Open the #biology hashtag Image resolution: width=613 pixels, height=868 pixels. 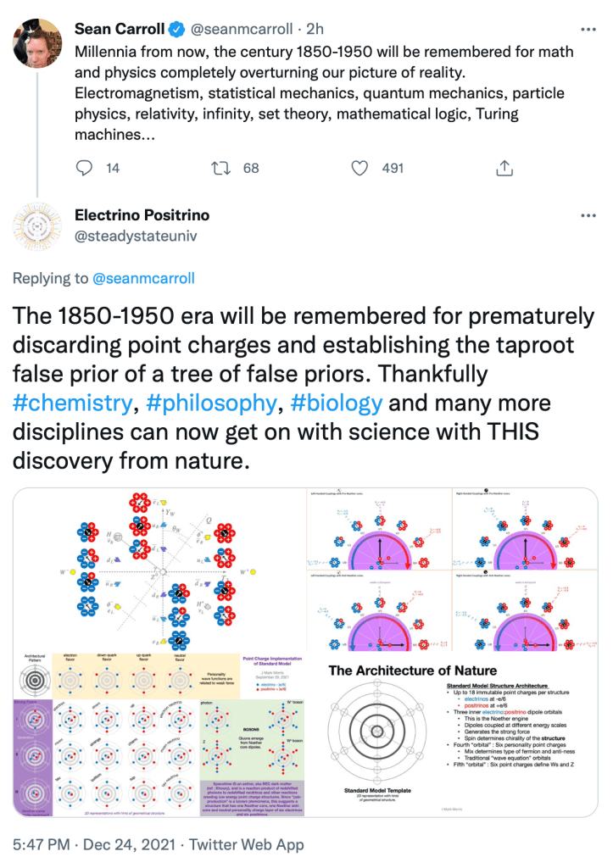coord(336,403)
